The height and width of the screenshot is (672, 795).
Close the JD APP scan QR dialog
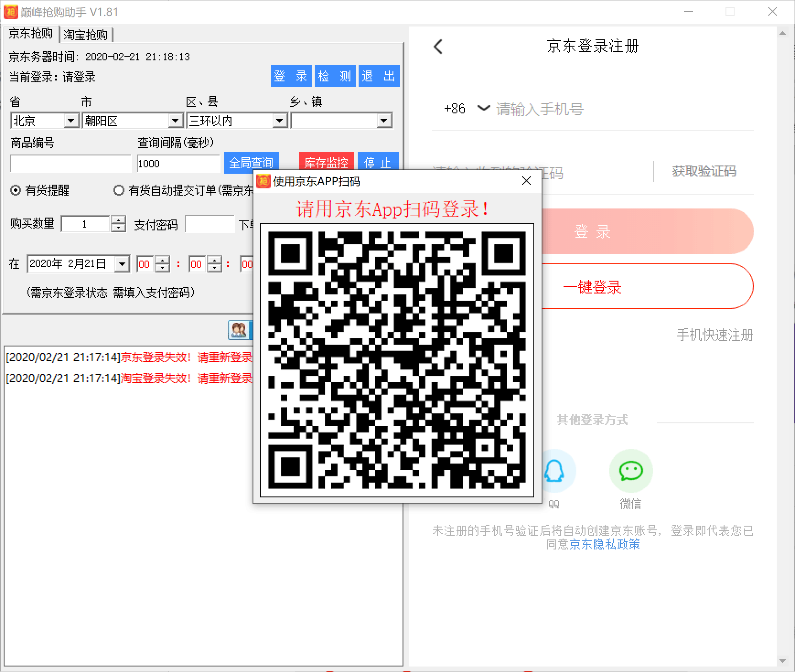[526, 181]
